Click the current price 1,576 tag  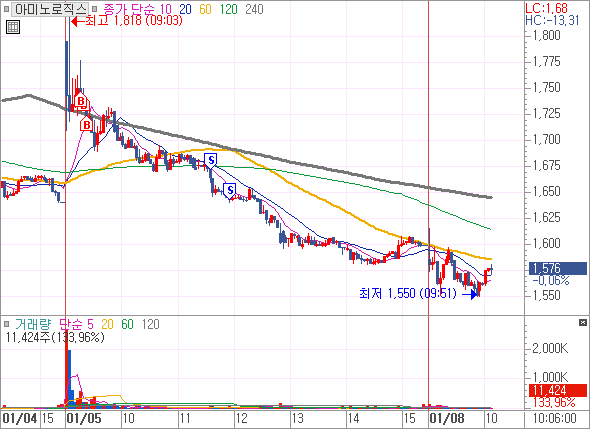[x=558, y=268]
